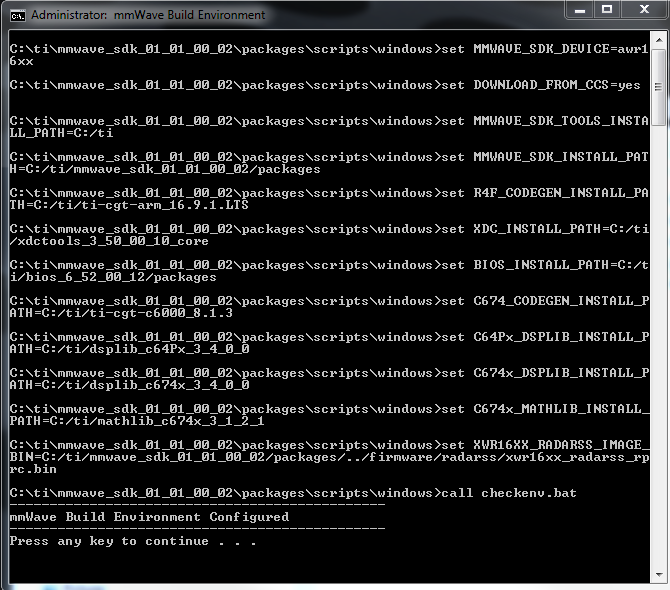
Task: Click 'ATH=C:/ti/ti-cgt-c6000_8.1.3' text
Action: coord(121,313)
